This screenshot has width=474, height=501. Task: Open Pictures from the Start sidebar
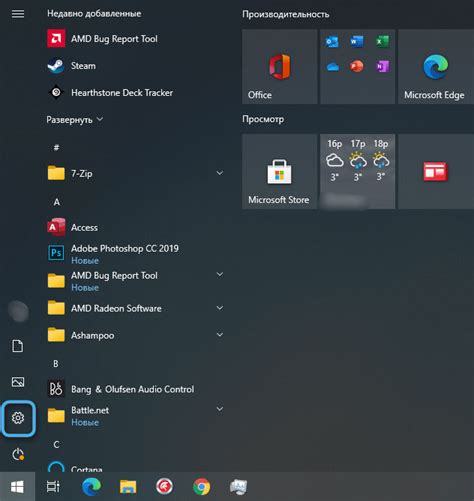[x=18, y=382]
